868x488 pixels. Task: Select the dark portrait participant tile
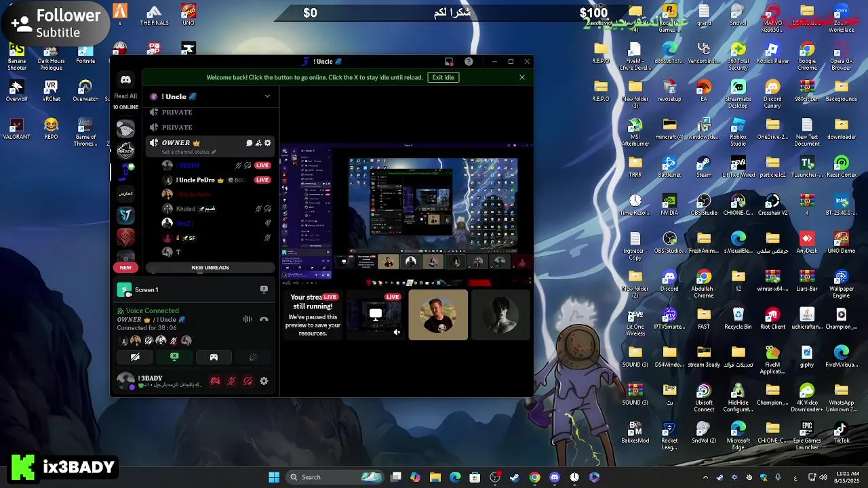500,314
